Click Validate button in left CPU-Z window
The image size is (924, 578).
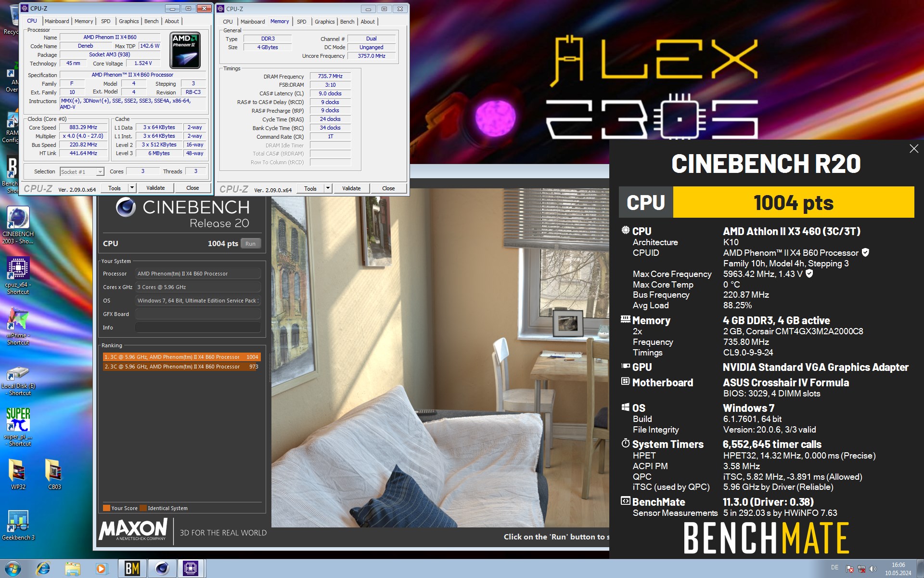[155, 188]
